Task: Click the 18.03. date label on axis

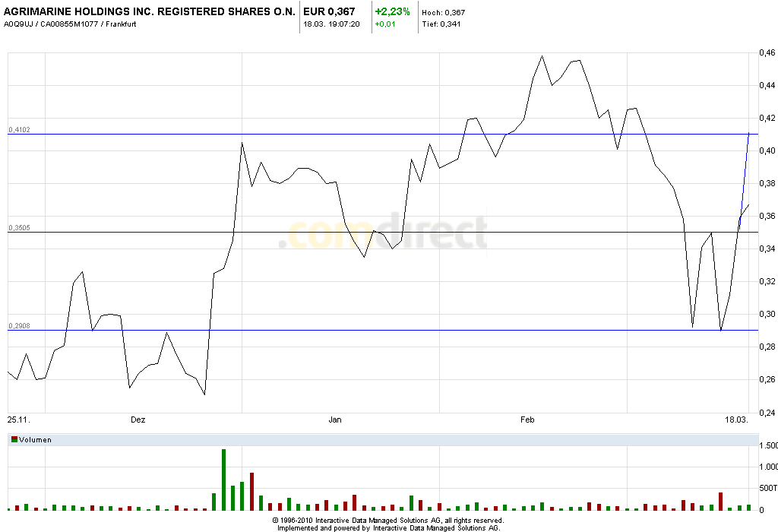Action: tap(735, 419)
